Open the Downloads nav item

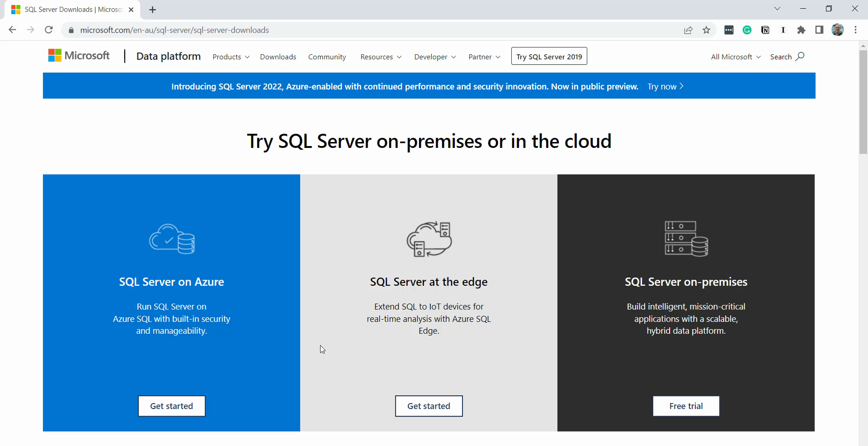278,57
